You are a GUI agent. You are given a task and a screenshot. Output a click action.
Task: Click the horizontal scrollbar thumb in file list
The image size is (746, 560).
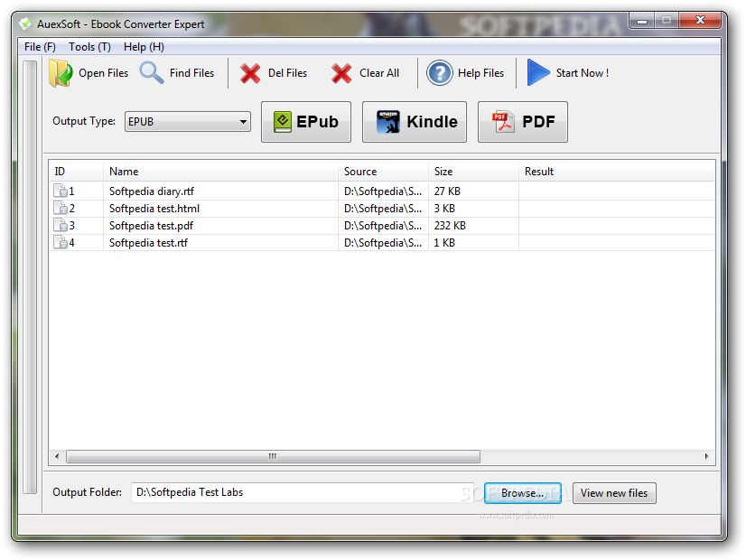273,456
